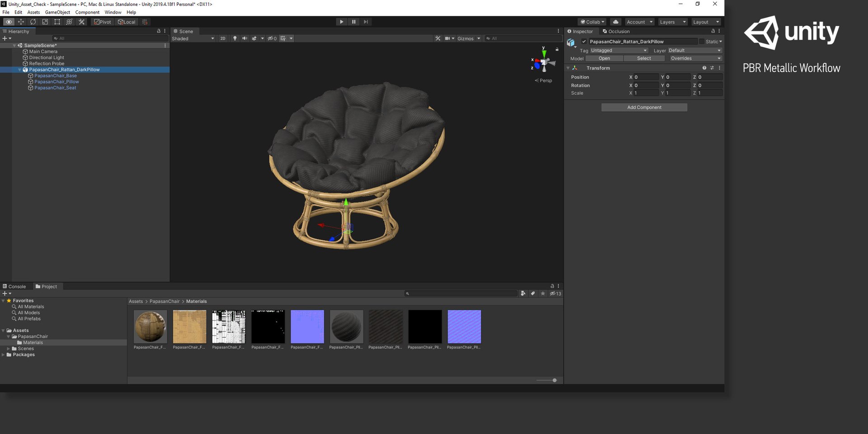The image size is (868, 434).
Task: Open the Shaded draw mode dropdown
Action: 193,38
